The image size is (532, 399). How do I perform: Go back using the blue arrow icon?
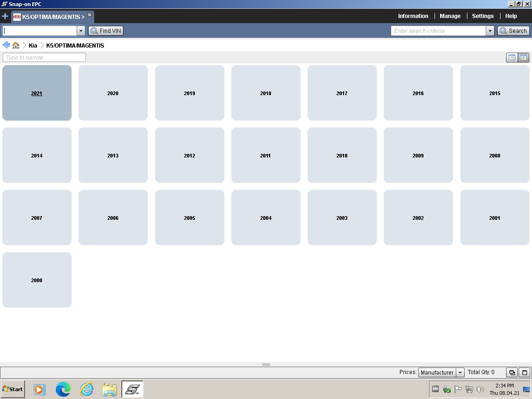tap(6, 45)
